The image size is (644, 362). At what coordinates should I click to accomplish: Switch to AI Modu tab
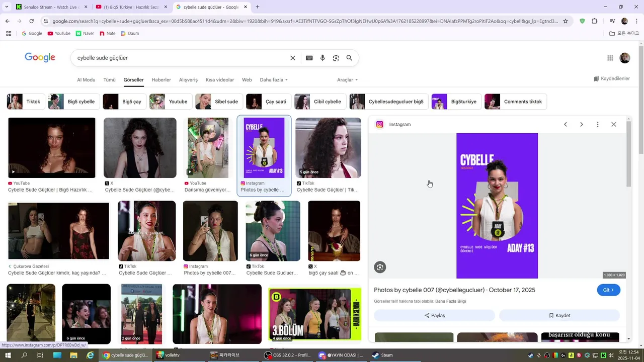86,80
